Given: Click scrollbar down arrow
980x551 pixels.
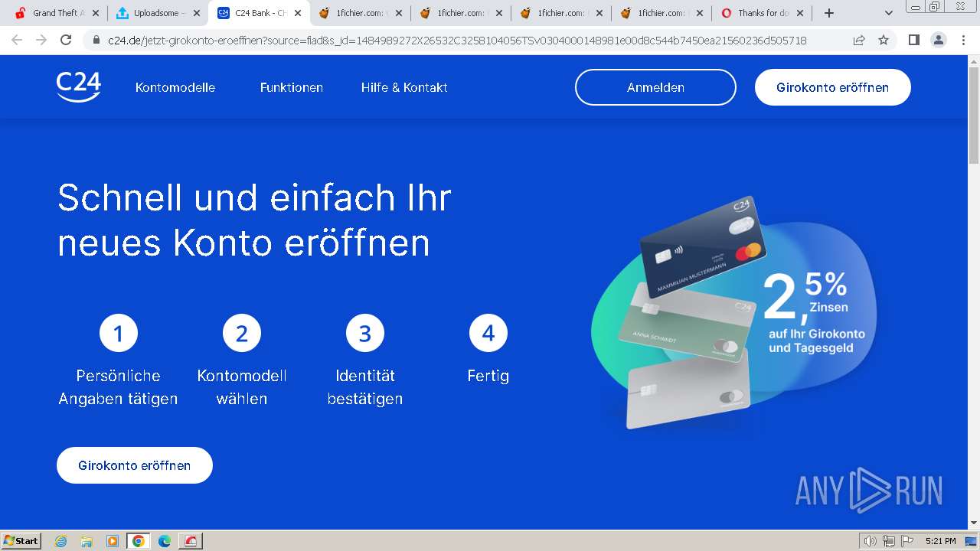Looking at the screenshot, I should pyautogui.click(x=974, y=523).
